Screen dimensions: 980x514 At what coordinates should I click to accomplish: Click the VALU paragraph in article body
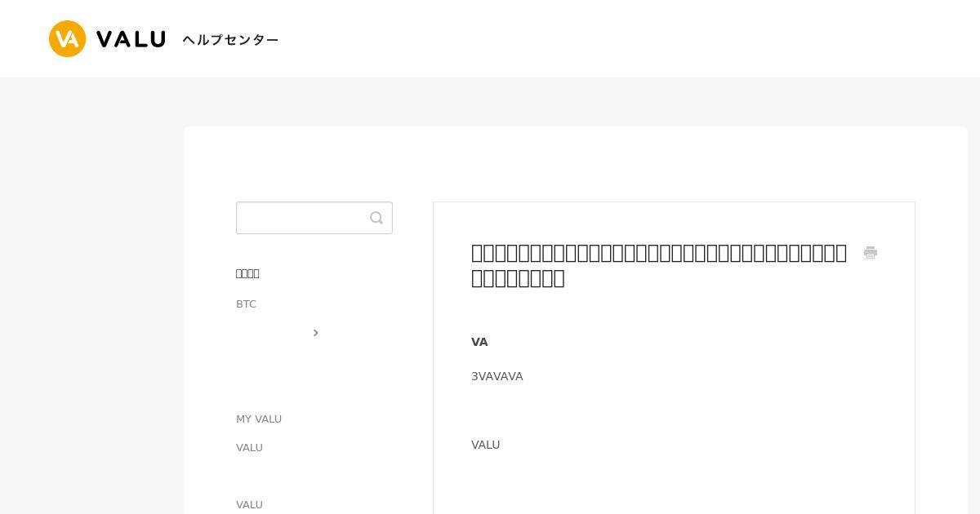(x=485, y=445)
